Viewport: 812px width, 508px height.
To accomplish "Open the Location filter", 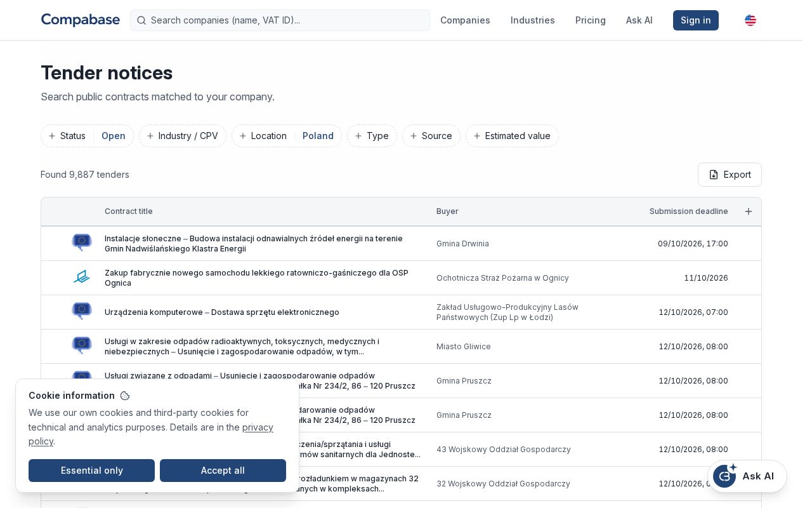I will click(x=287, y=136).
